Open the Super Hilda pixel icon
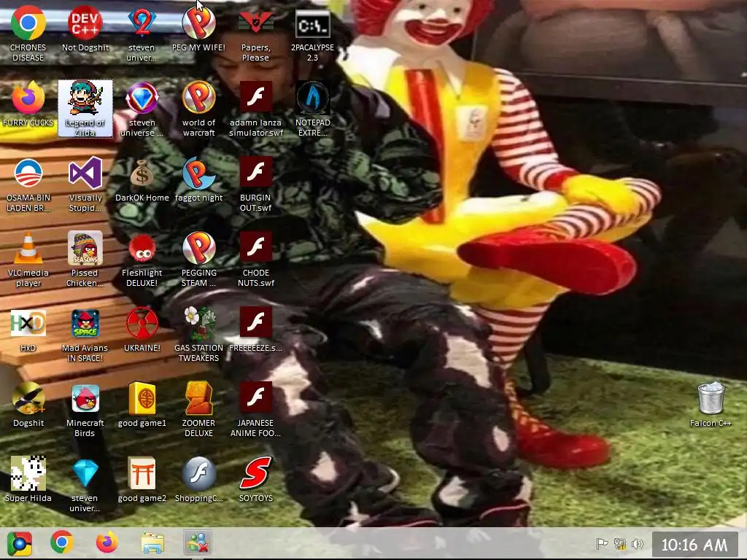Viewport: 747px width, 560px height. [x=28, y=473]
